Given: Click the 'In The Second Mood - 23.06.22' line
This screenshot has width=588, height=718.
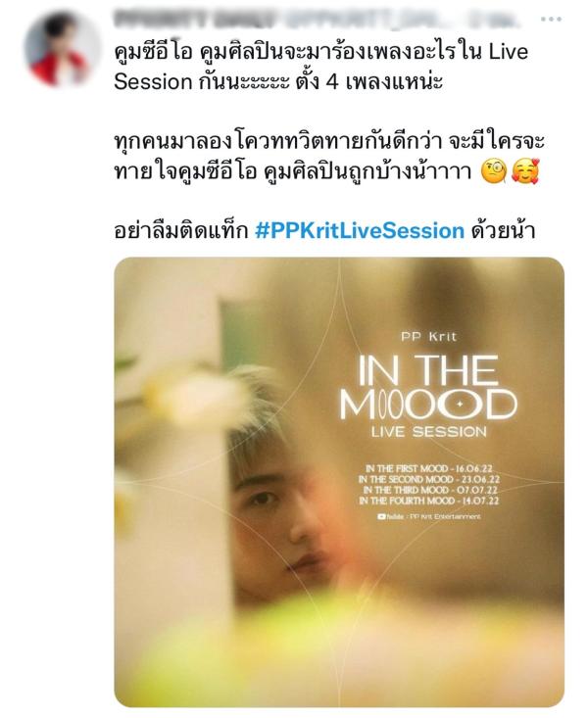Looking at the screenshot, I should [429, 479].
